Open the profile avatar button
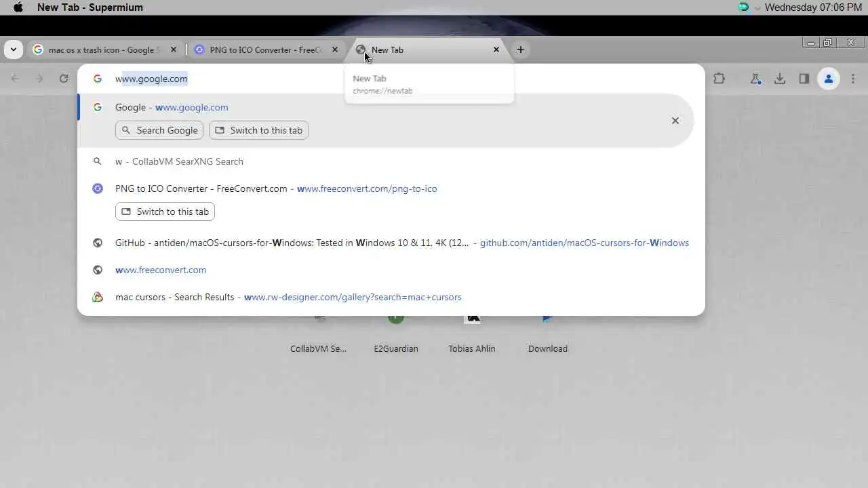 coord(829,79)
